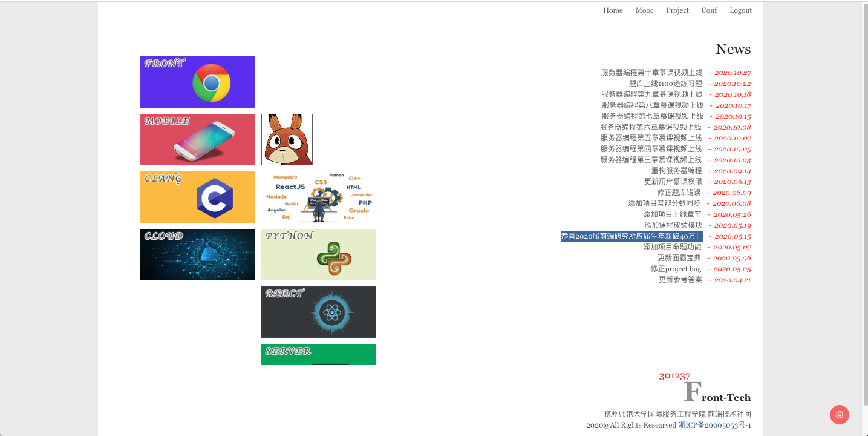Image resolution: width=868 pixels, height=436 pixels.
Task: Click the programming languages collage image
Action: [x=319, y=197]
